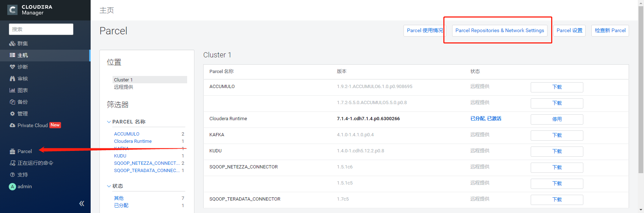Download SQOOP_NETEZZA_CONNECTOR 1.5.1c5 parcel
This screenshot has width=644, height=213.
point(557,184)
